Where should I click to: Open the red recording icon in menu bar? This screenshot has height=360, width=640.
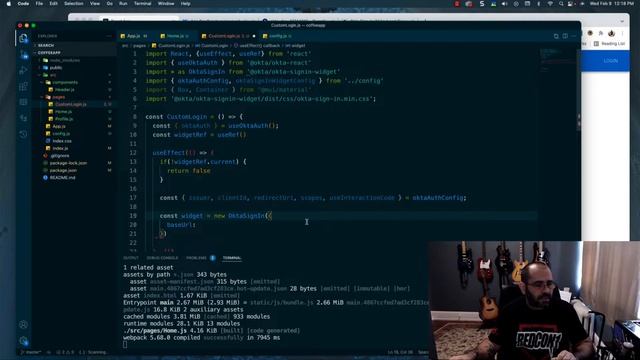(x=457, y=4)
